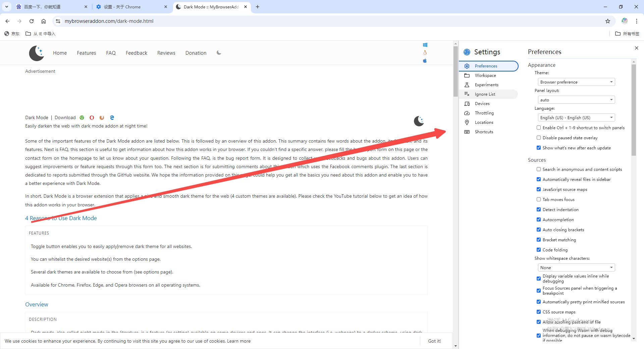Go to the browser home page
Screen dimensions: 644x349
(x=44, y=21)
